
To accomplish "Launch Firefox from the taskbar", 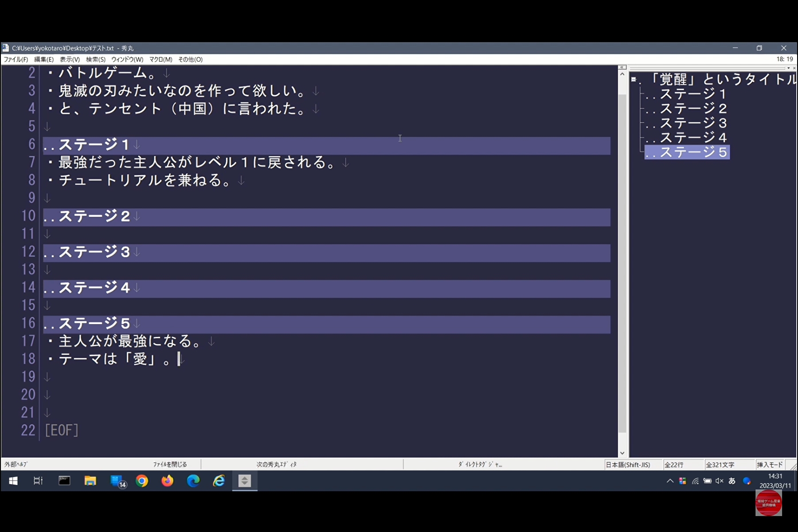I will coord(168,481).
